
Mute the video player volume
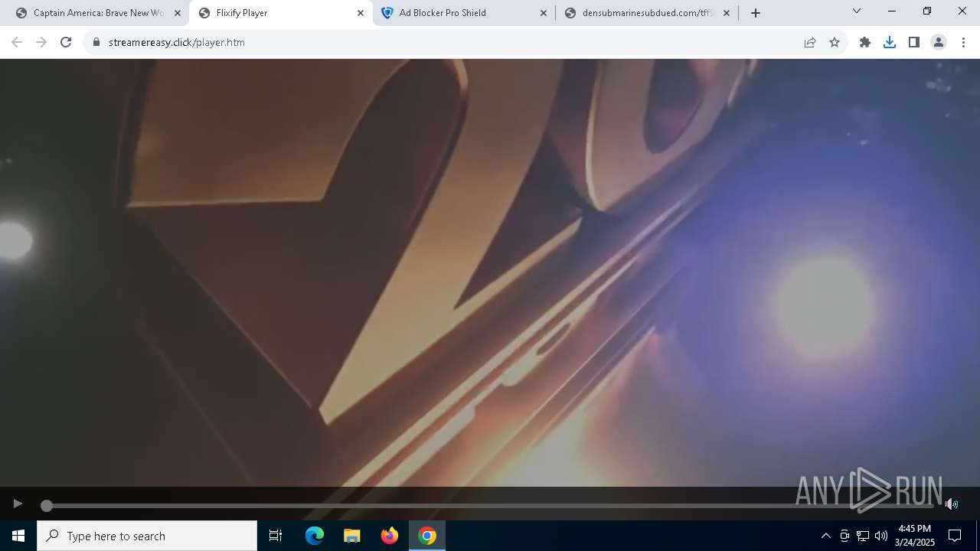[951, 504]
